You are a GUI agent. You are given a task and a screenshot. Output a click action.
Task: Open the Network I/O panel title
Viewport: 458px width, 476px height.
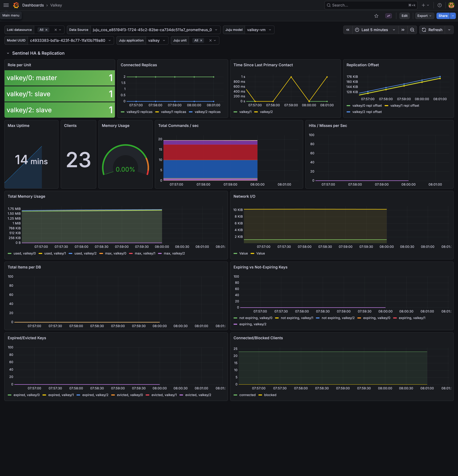click(x=244, y=196)
